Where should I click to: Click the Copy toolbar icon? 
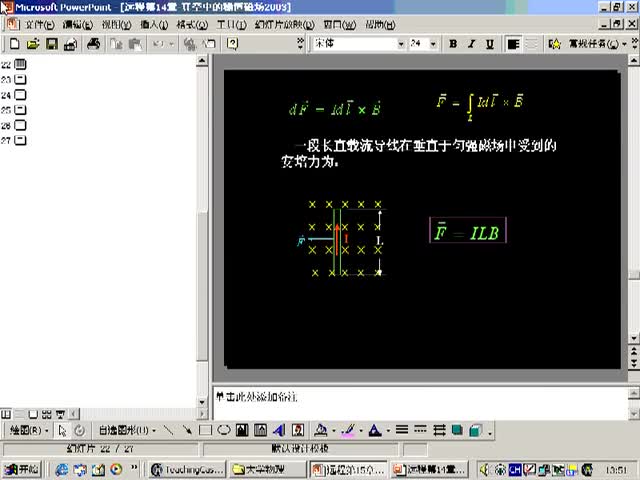(117, 44)
